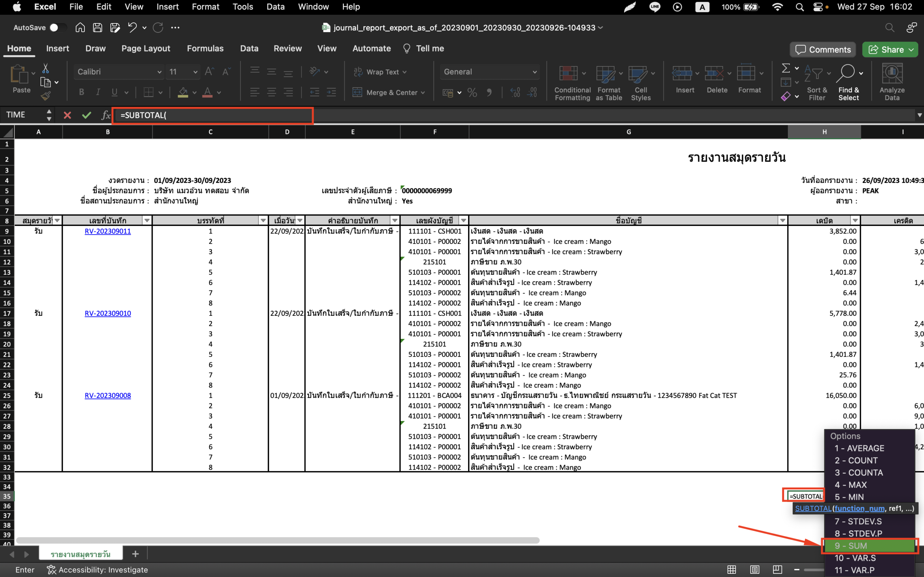Viewport: 924px width, 577px height.
Task: Open Spotlight search in macOS menu bar
Action: click(x=799, y=7)
